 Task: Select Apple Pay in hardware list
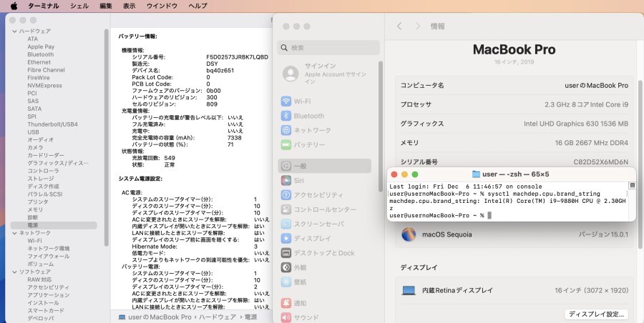click(x=41, y=46)
